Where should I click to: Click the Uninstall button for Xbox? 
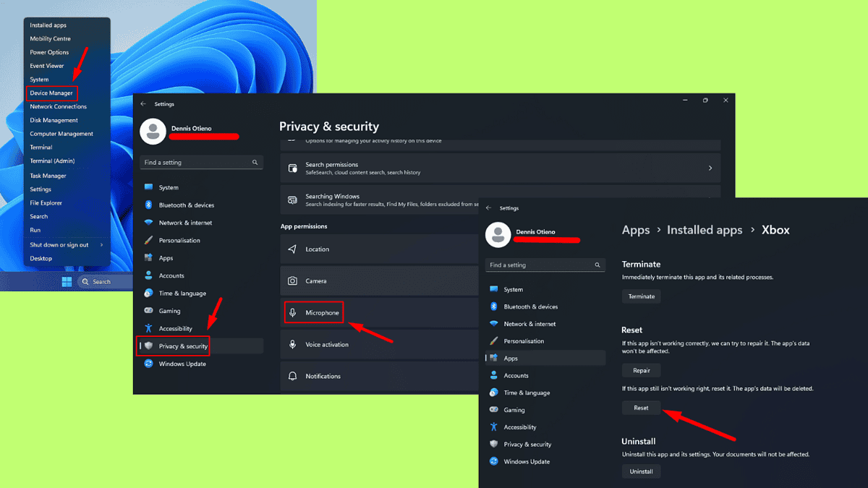click(641, 471)
